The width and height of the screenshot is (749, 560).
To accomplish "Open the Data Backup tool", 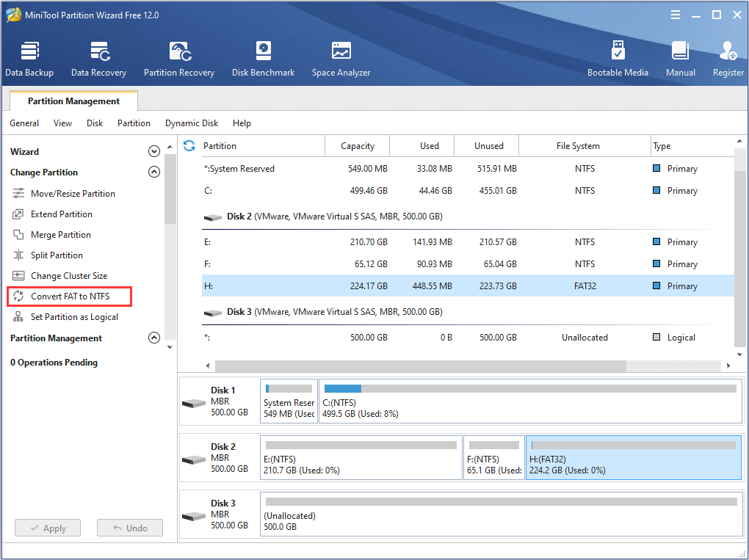I will pyautogui.click(x=29, y=59).
